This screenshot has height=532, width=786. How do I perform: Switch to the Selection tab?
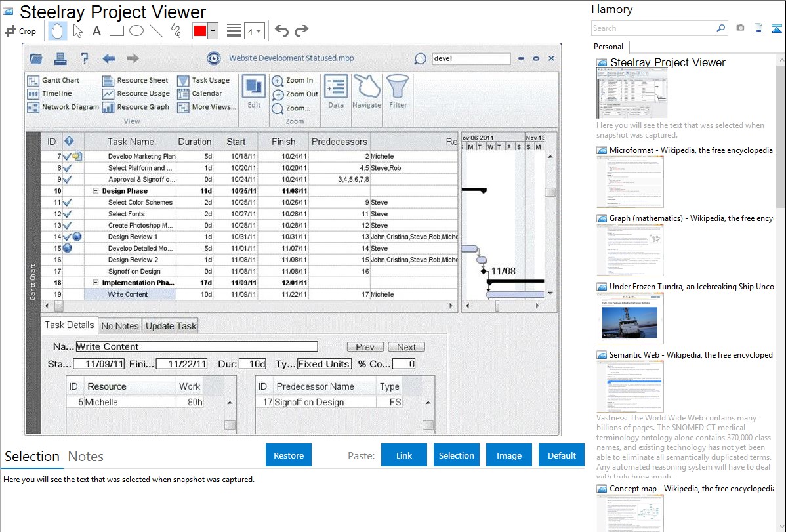tap(32, 457)
